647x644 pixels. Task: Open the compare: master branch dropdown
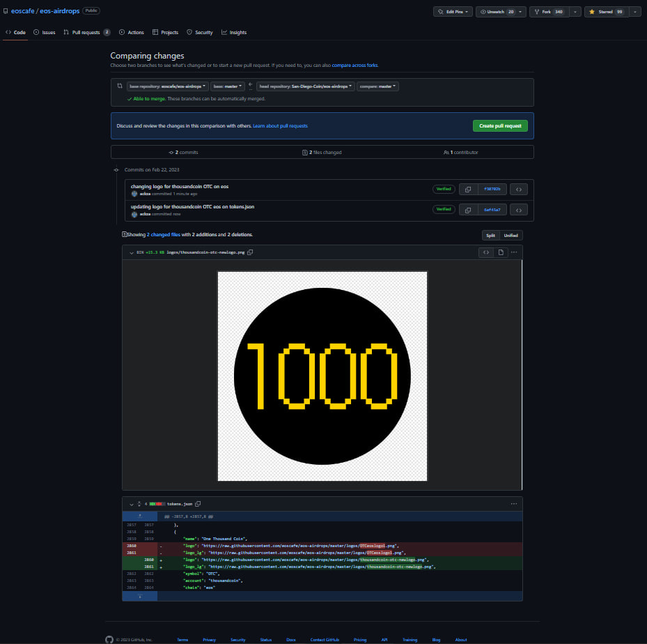tap(377, 86)
